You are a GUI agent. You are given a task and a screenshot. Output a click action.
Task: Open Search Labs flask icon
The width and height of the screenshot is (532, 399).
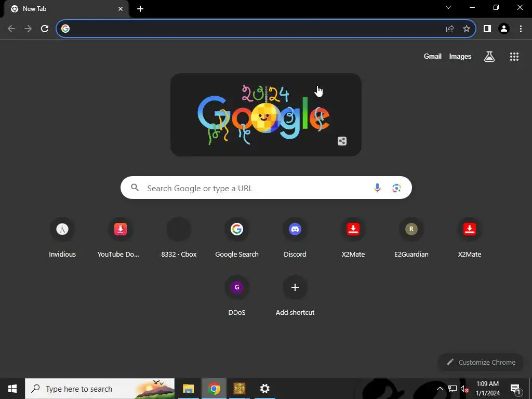(489, 57)
